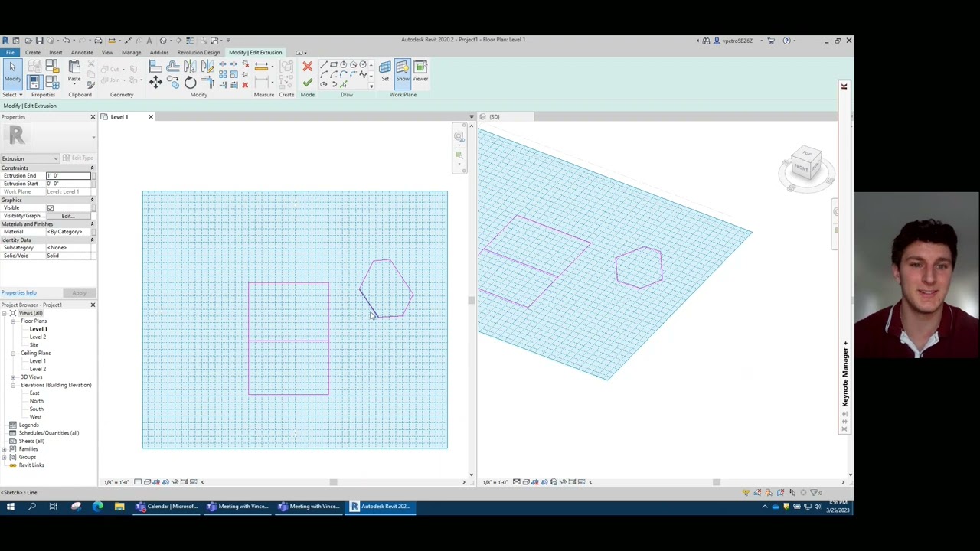Expand the Groups tree node
This screenshot has width=980, height=551.
coord(4,457)
